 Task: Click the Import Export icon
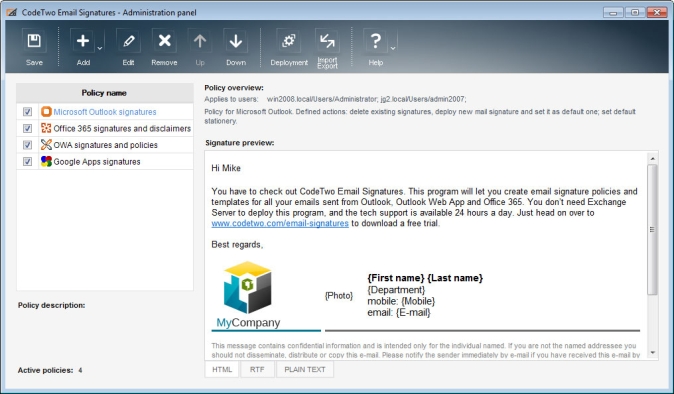tap(327, 41)
